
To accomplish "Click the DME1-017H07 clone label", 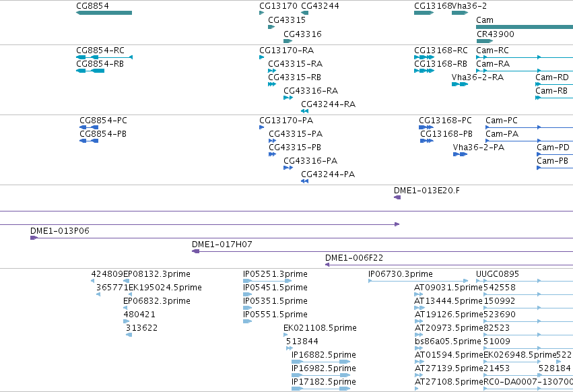I will click(222, 244).
